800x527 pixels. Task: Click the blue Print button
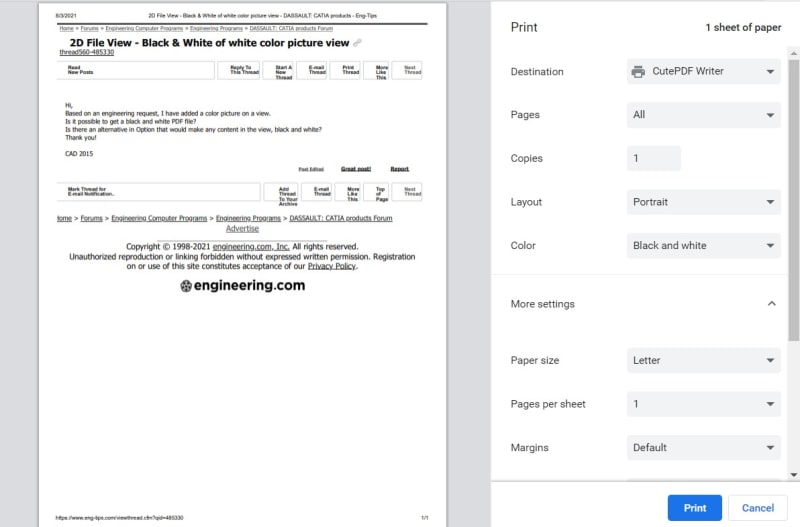[694, 508]
